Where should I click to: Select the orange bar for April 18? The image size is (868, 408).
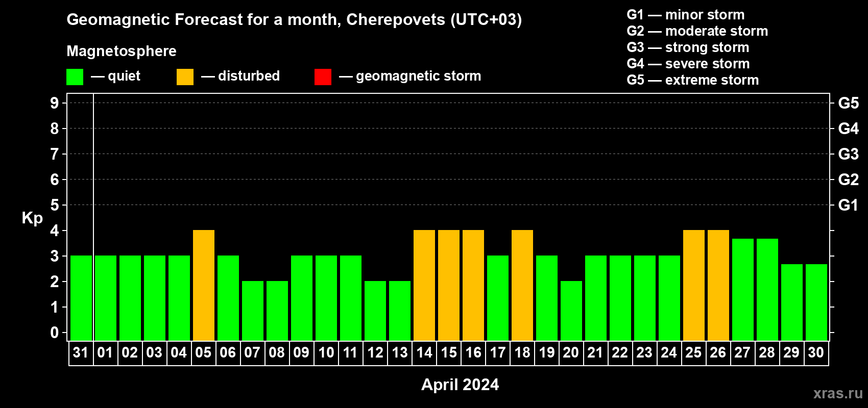tap(522, 285)
